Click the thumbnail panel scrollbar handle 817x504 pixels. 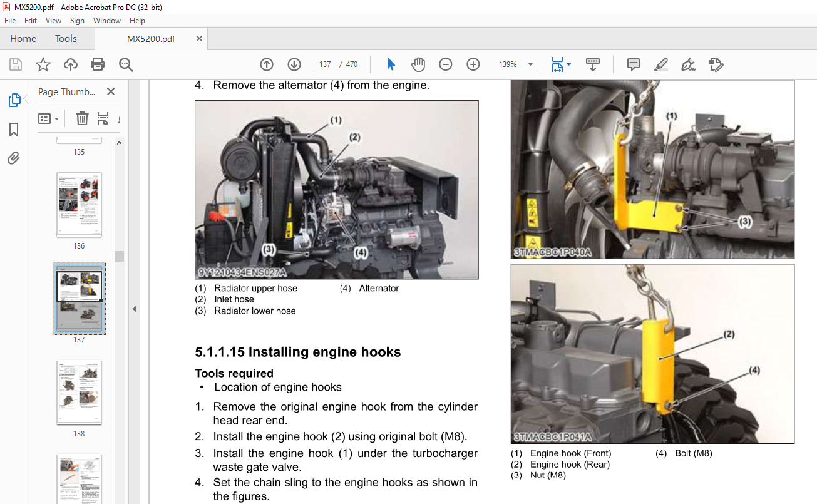(119, 256)
